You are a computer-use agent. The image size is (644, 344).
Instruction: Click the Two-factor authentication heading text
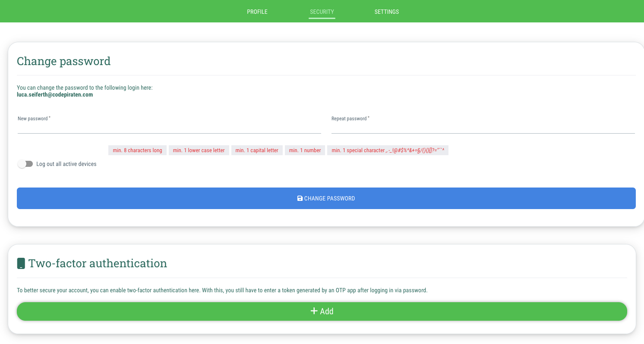tap(98, 263)
